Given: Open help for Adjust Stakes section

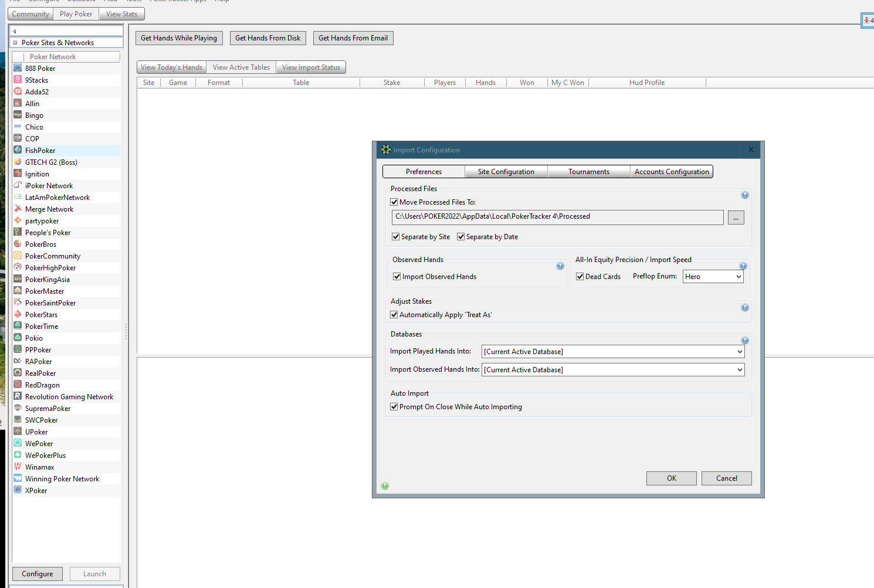Looking at the screenshot, I should tap(745, 308).
